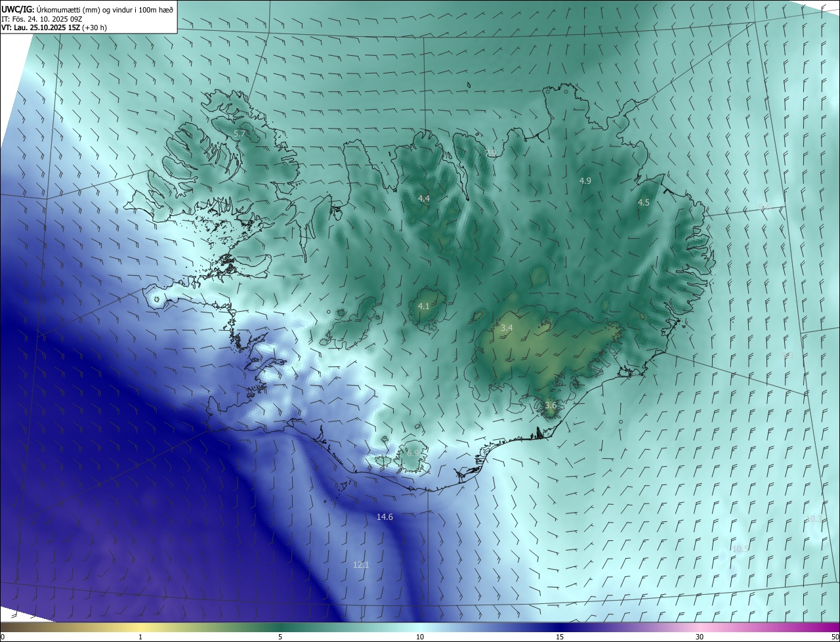Click the faint 10.5 value label offshore
The image size is (840, 642).
[x=740, y=549]
